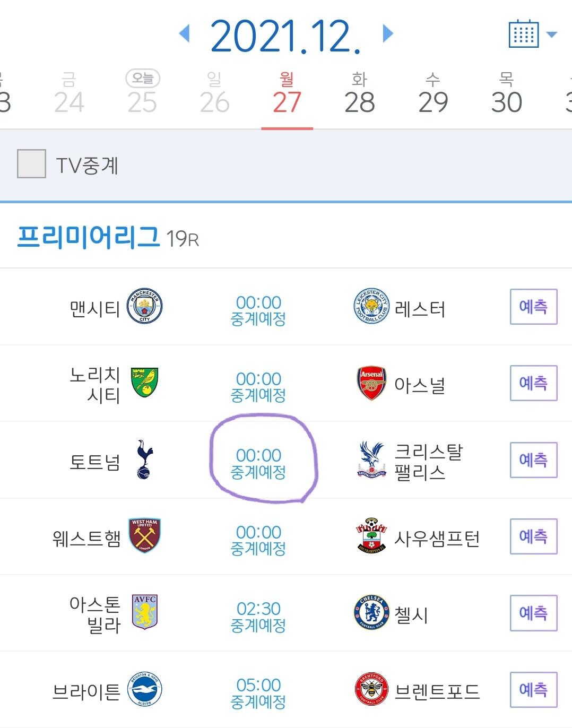572x728 pixels.
Task: Go to next month arrow
Action: click(x=388, y=33)
